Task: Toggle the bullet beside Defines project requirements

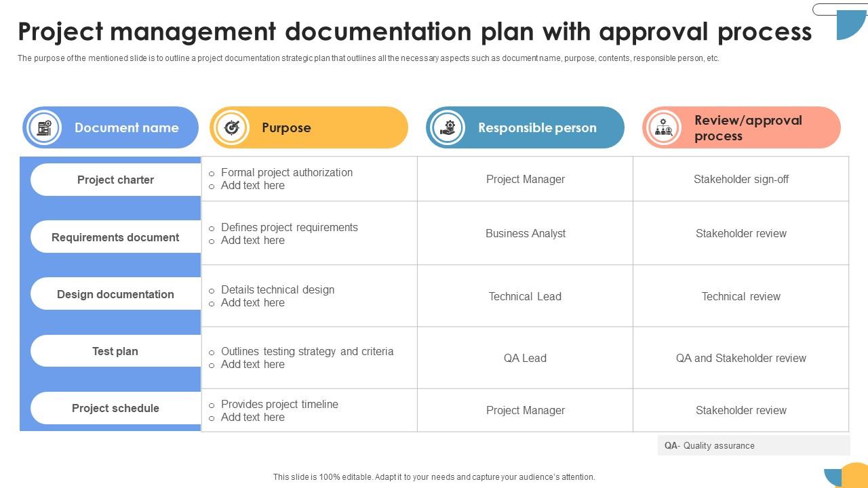Action: click(211, 228)
